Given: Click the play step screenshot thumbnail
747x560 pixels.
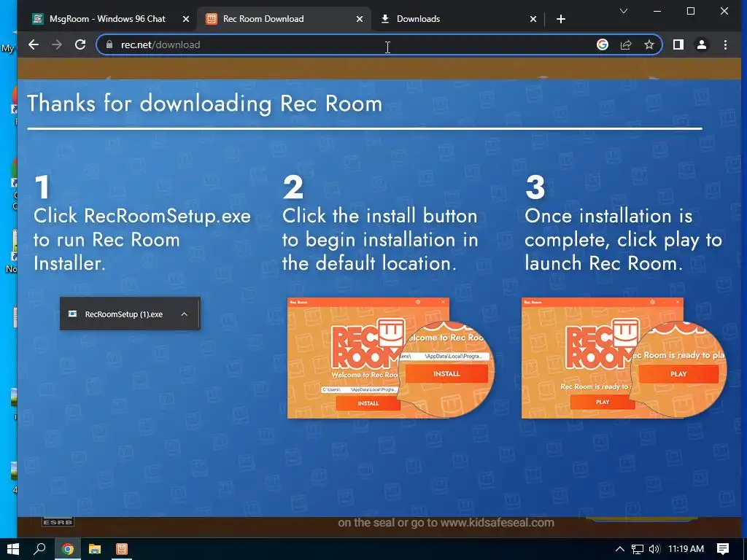Looking at the screenshot, I should [x=624, y=358].
